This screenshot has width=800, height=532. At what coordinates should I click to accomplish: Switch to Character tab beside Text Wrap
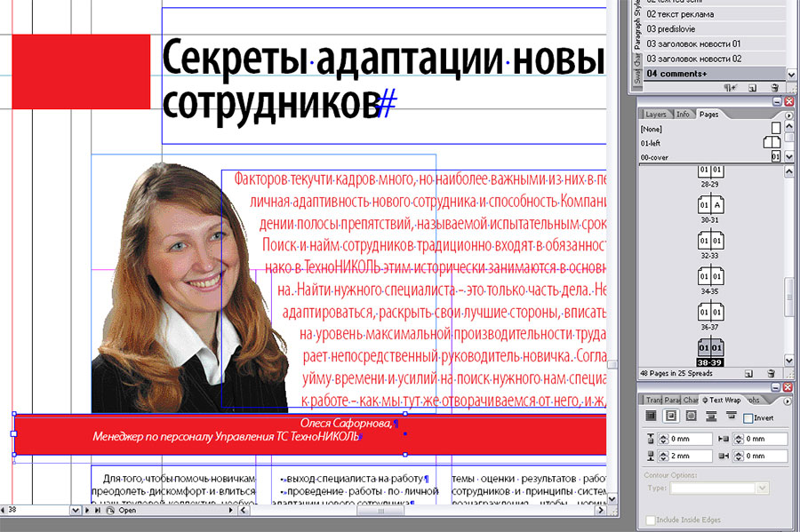click(691, 400)
